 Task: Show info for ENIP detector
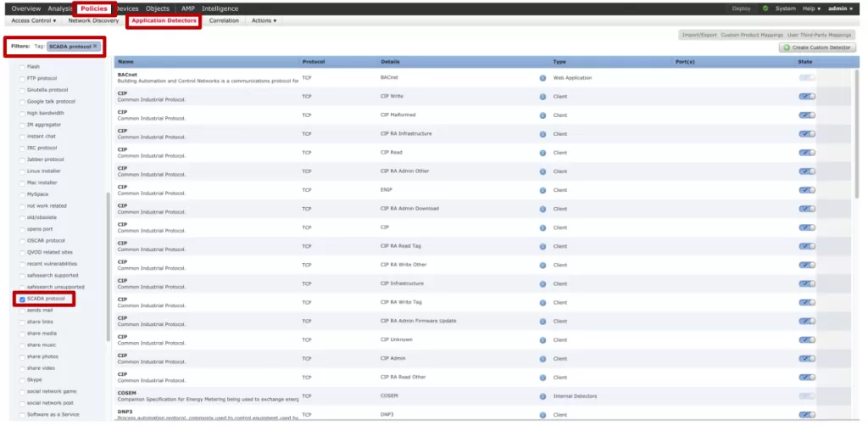[542, 190]
